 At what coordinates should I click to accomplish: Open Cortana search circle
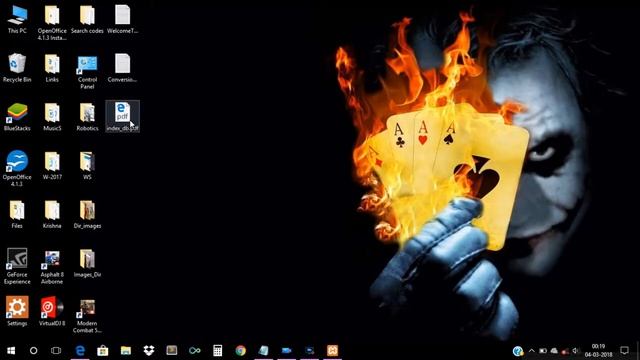pos(33,351)
